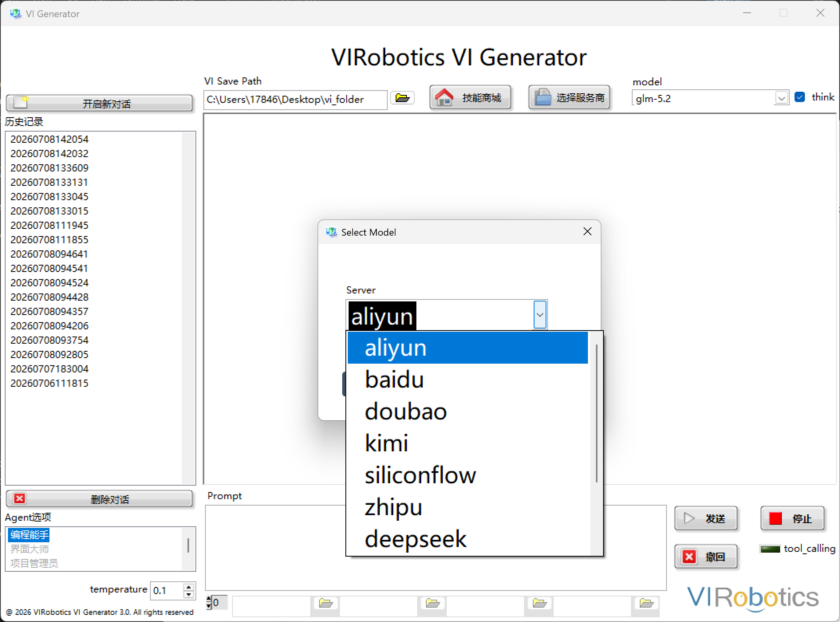
Task: Click the 选择服务商 provider button
Action: (x=569, y=97)
